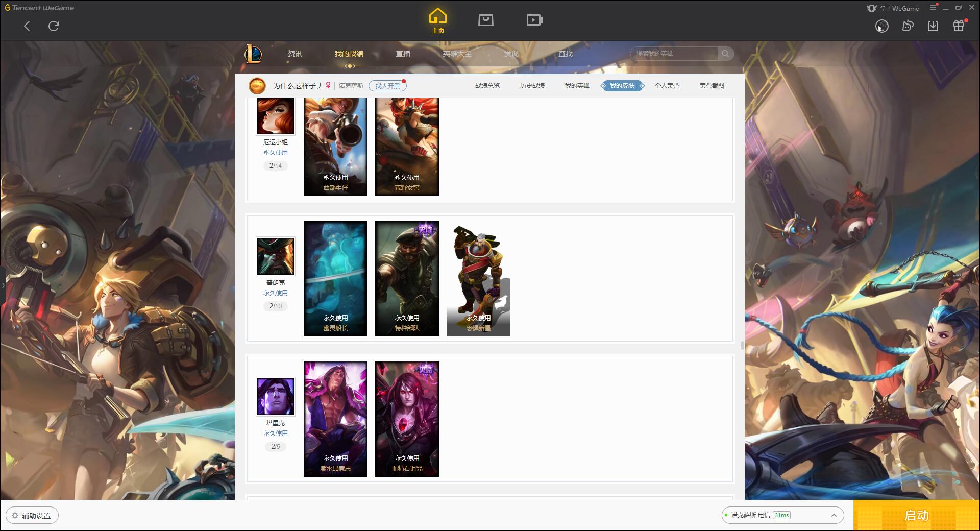
Task: Switch to the 我的战绩 tab
Action: click(x=349, y=54)
